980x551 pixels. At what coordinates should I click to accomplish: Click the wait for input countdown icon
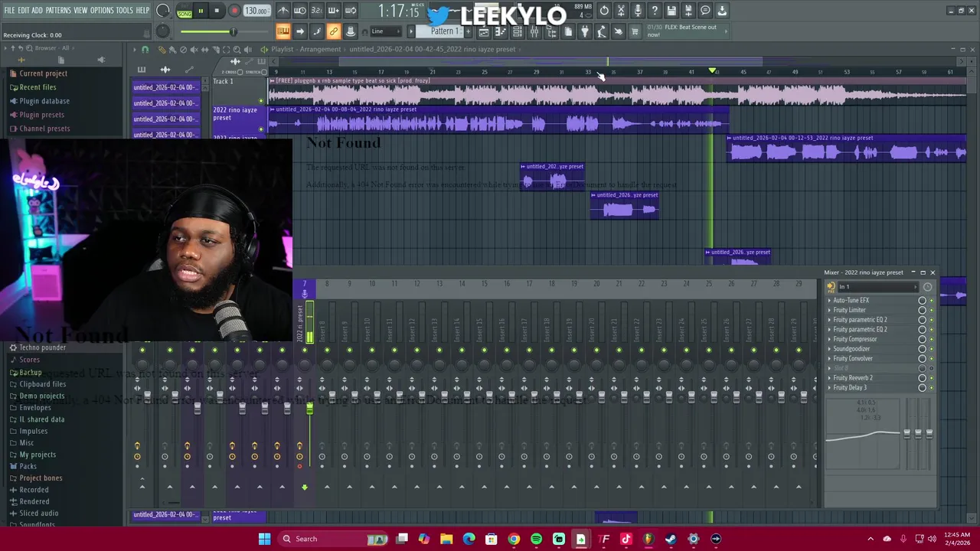[300, 11]
